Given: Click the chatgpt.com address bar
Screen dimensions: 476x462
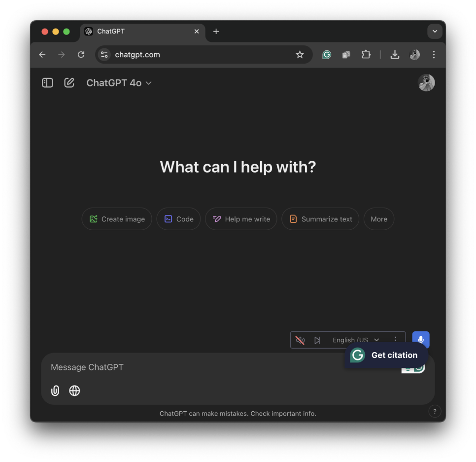Looking at the screenshot, I should coord(204,55).
